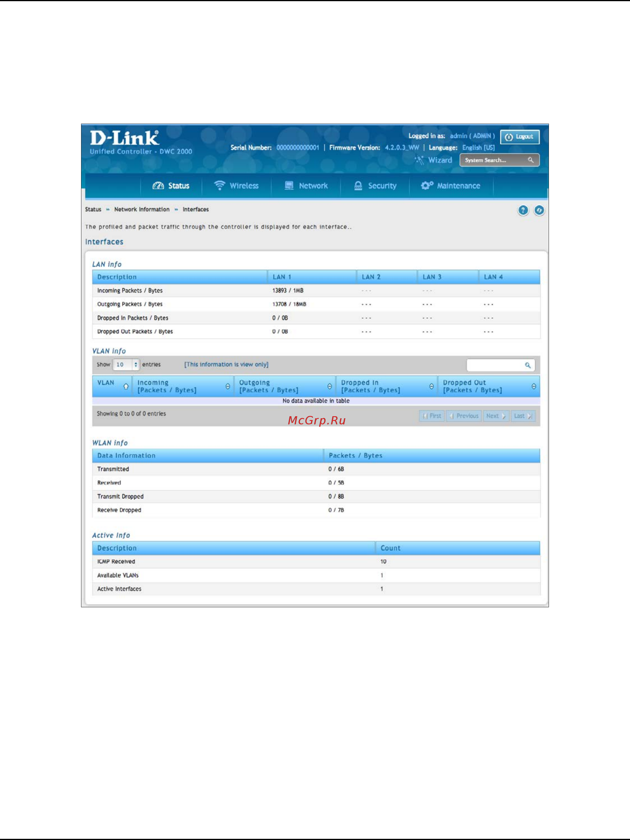The image size is (630, 840).
Task: Click the admin username link
Action: pos(472,136)
